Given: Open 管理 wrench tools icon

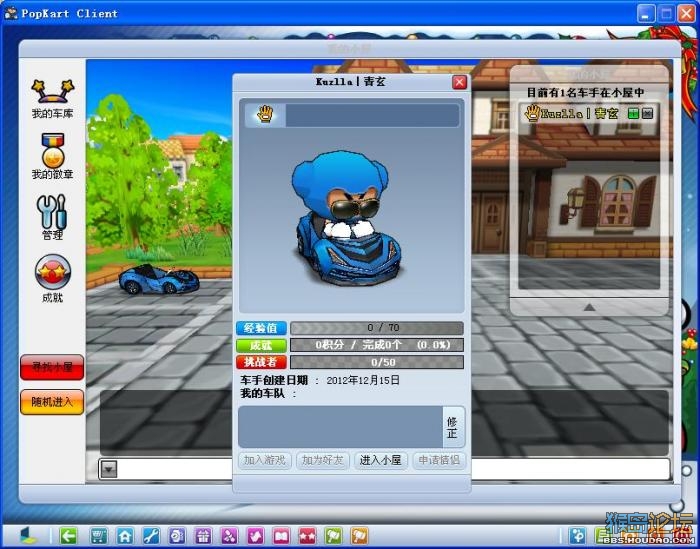Looking at the screenshot, I should [52, 216].
